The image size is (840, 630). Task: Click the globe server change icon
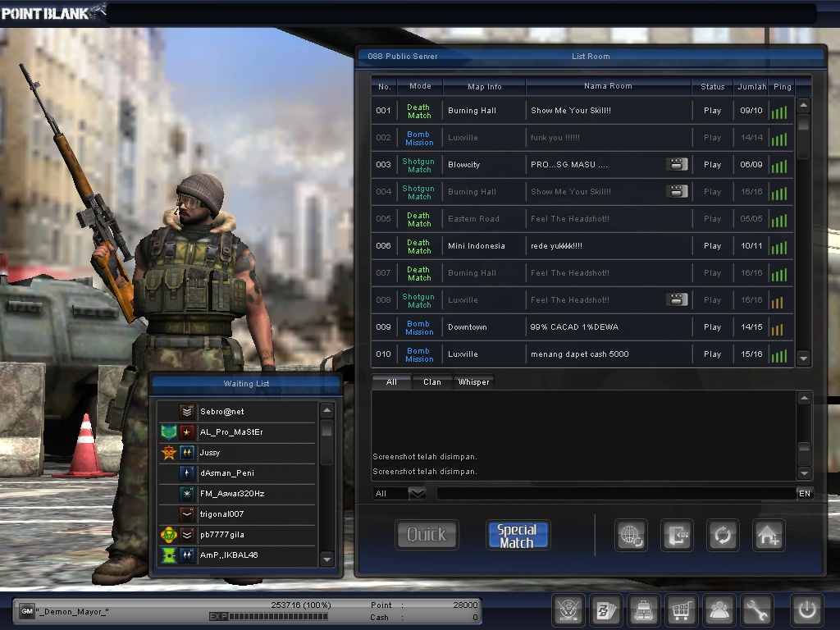point(631,535)
